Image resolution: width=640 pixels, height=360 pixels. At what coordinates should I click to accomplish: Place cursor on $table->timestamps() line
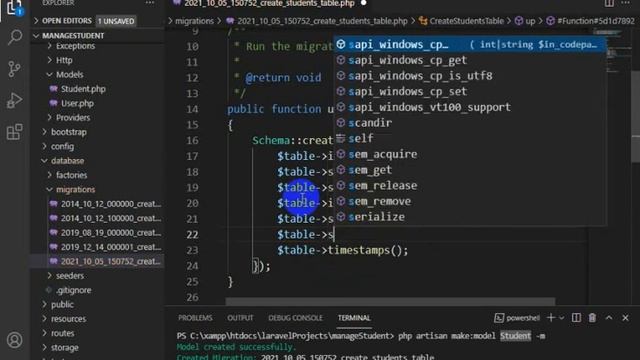pyautogui.click(x=342, y=250)
